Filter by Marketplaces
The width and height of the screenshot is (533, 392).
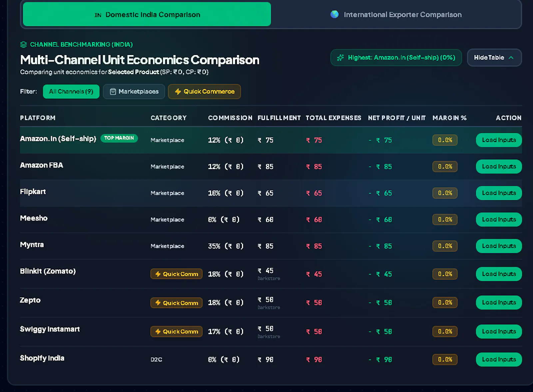pos(134,92)
